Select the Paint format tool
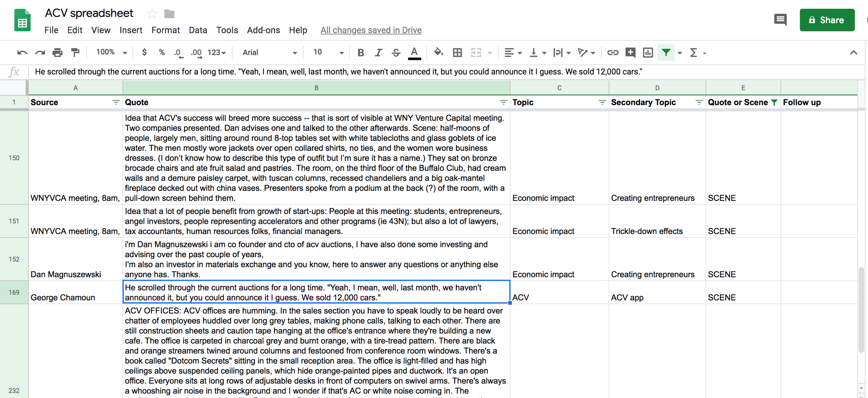868x398 pixels. (75, 52)
